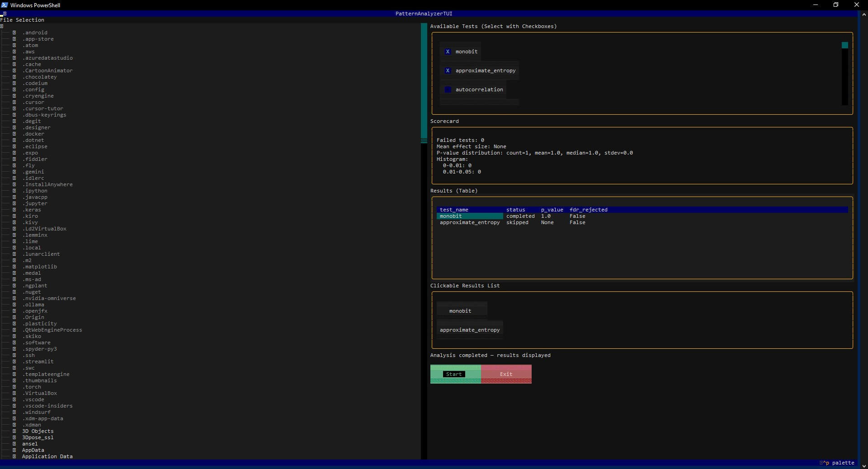The image size is (868, 469).
Task: Click the folder icon beside .docker
Action: coord(14,134)
